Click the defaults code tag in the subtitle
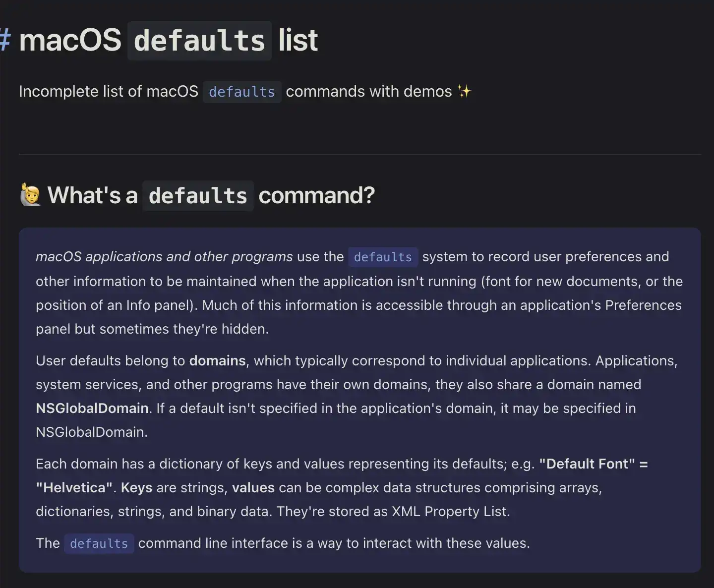 pos(242,92)
